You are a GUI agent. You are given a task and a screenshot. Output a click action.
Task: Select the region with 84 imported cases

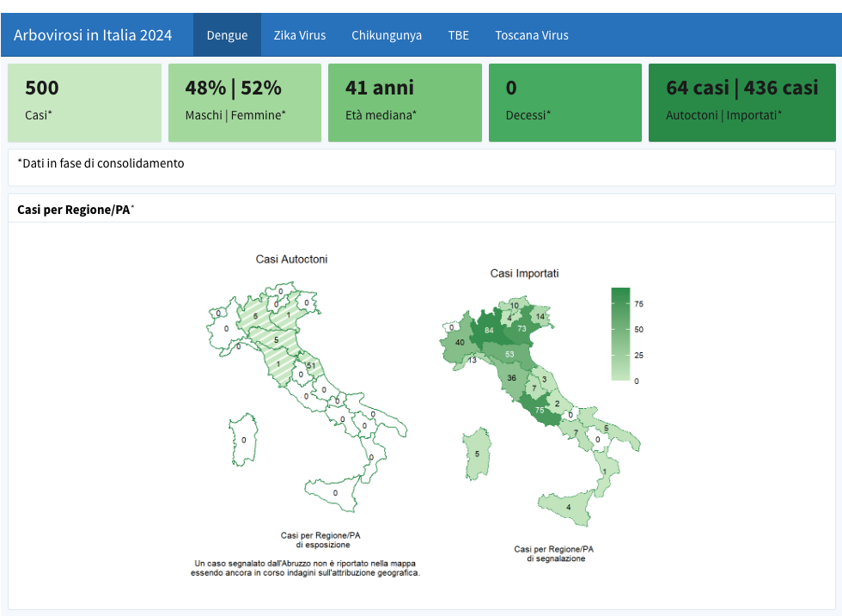489,331
